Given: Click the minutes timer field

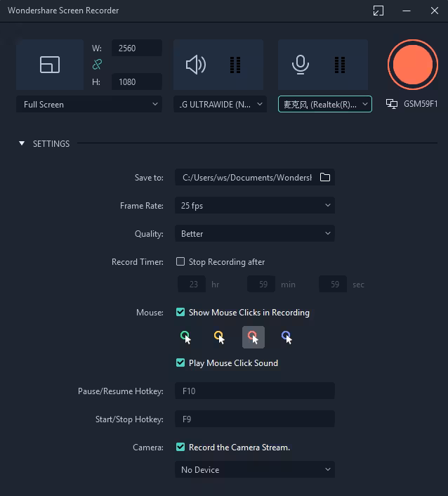Looking at the screenshot, I should tap(261, 284).
